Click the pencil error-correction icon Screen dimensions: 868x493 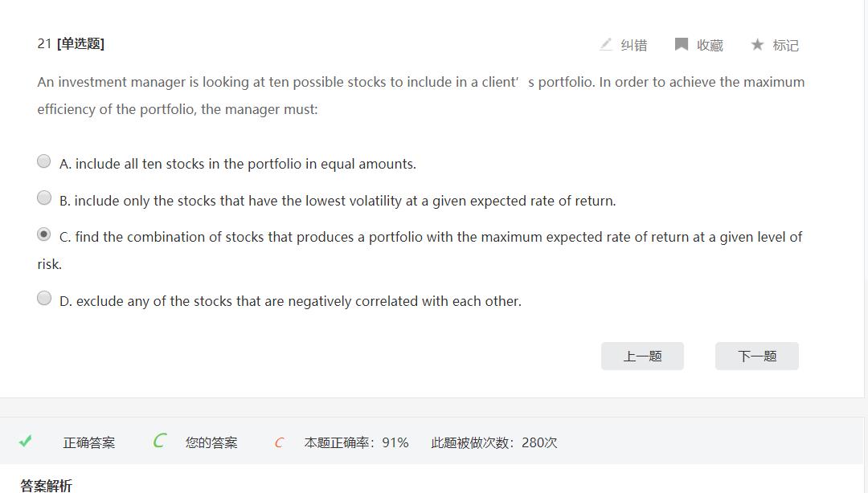tap(606, 44)
